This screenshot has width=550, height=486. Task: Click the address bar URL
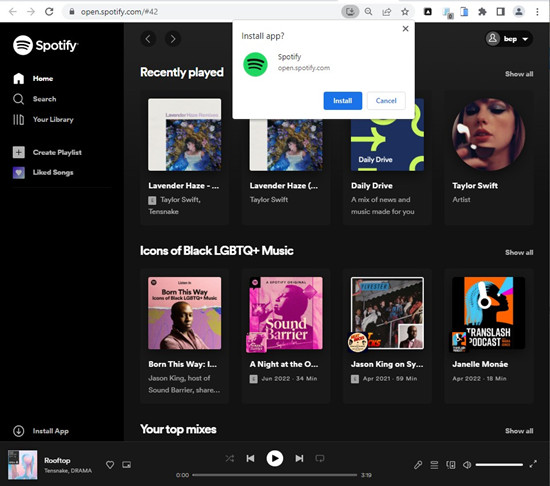click(119, 12)
